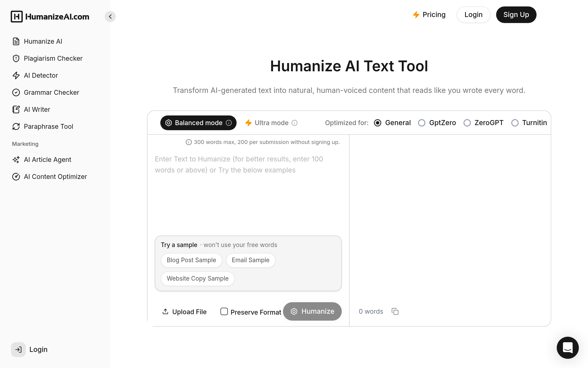Click the Grammar Checker checkmark icon

tap(16, 92)
